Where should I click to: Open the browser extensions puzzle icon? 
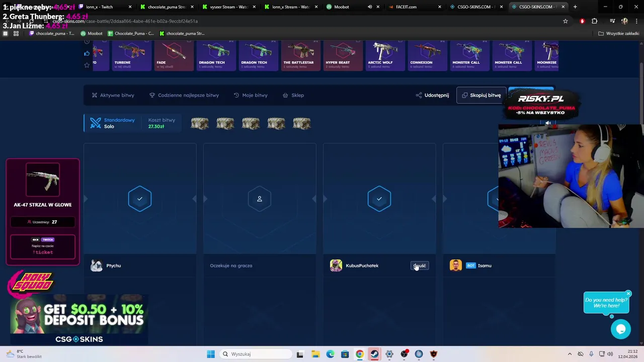(x=595, y=21)
